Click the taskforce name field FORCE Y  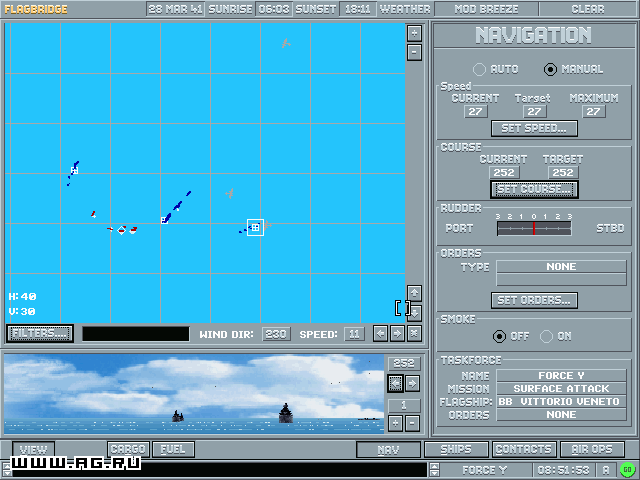coord(562,376)
